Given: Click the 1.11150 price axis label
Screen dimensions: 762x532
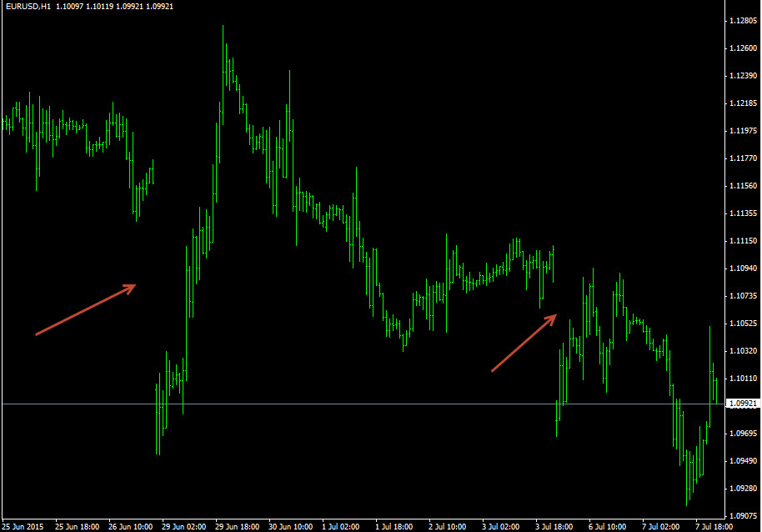Looking at the screenshot, I should pyautogui.click(x=742, y=241).
